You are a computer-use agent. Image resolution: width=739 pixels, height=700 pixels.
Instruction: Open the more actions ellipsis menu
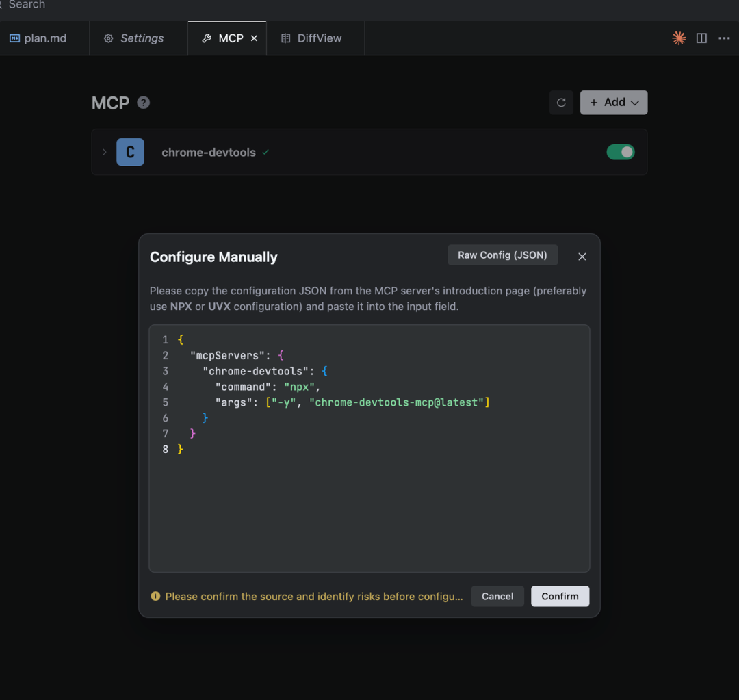(x=724, y=38)
